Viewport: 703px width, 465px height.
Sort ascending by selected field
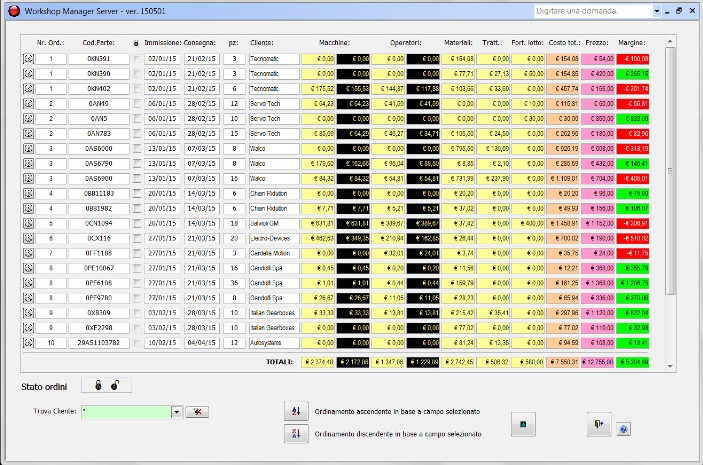pos(296,411)
